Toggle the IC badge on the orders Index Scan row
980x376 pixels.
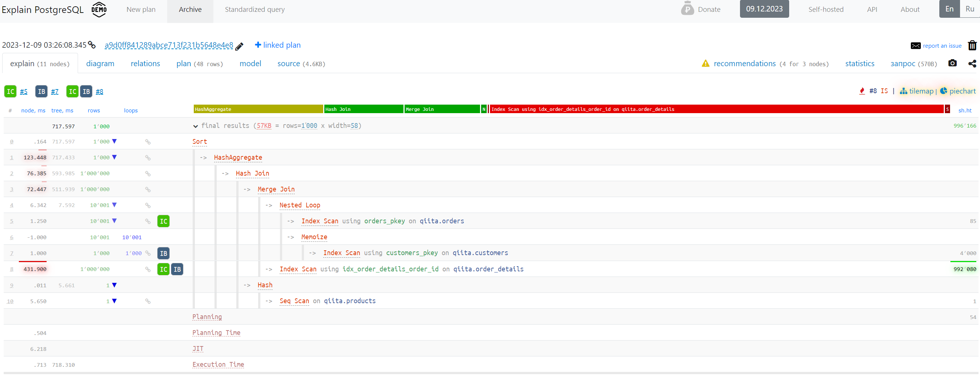coord(163,221)
